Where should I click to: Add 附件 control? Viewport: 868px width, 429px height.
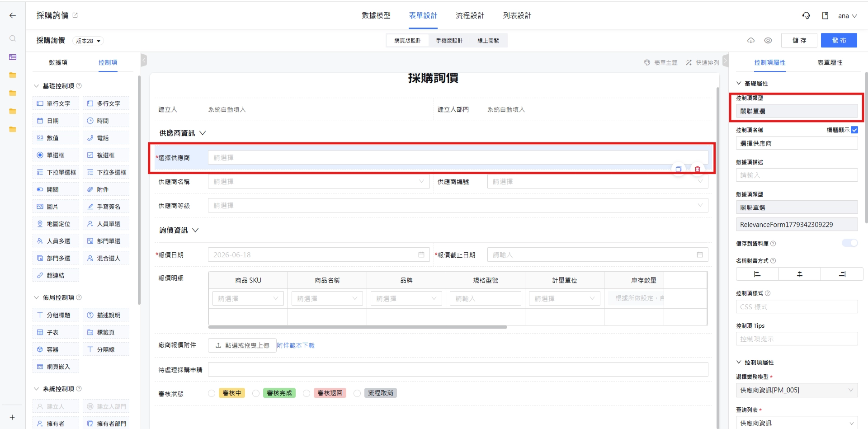[x=106, y=189]
